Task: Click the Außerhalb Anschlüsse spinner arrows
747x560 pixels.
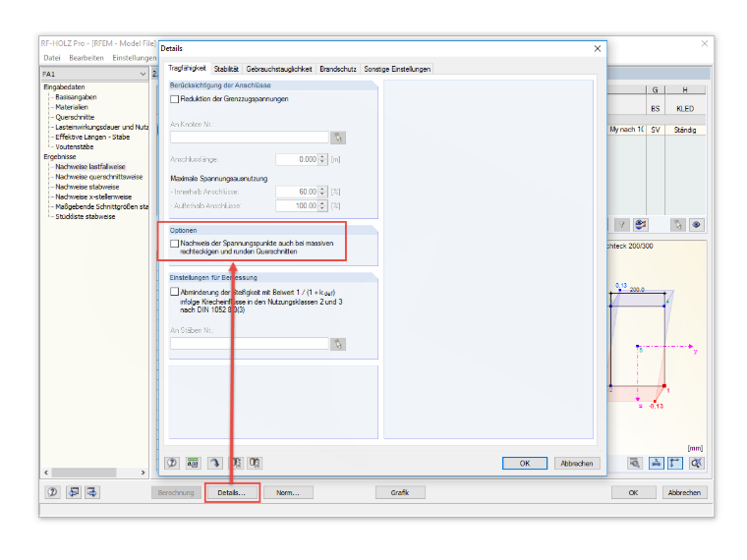Action: click(x=322, y=205)
